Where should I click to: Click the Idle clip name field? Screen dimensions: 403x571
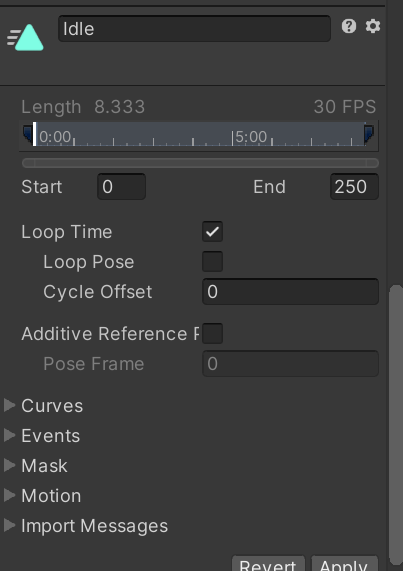[x=194, y=28]
